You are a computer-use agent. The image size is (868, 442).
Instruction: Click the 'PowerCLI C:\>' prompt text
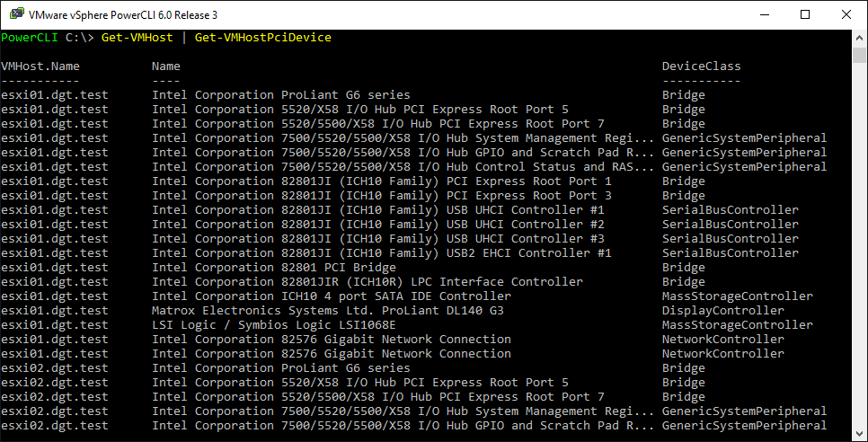pos(49,38)
